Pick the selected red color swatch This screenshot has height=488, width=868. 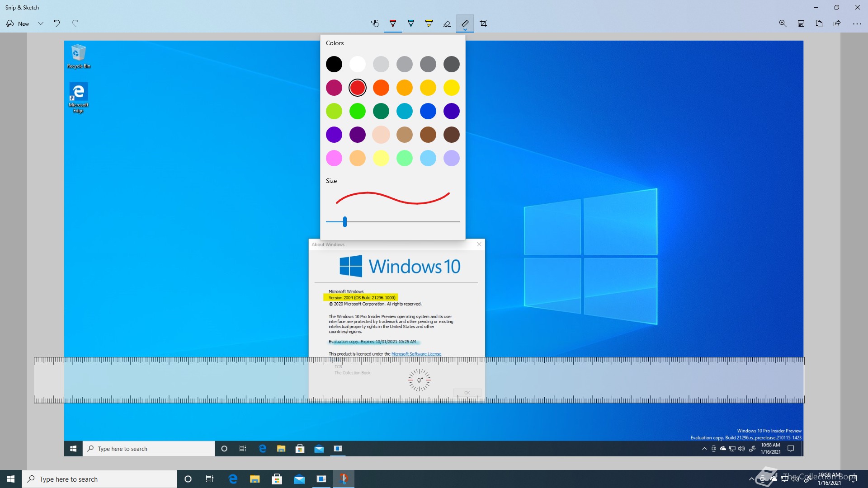pyautogui.click(x=358, y=88)
